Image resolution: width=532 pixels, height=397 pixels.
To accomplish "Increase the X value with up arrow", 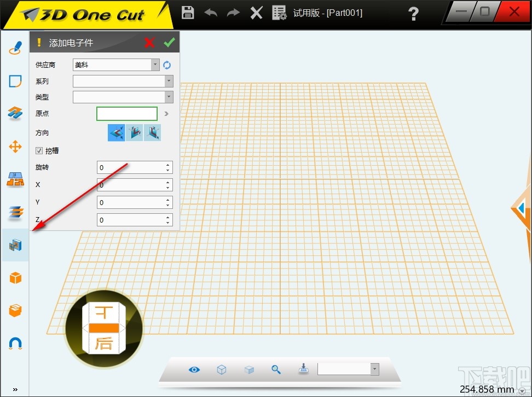I will click(x=168, y=183).
